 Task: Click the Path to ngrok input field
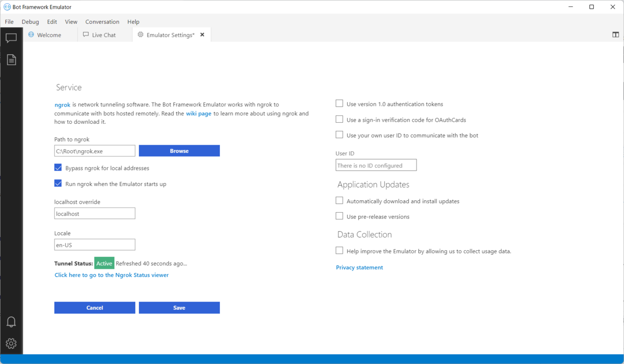pos(95,151)
